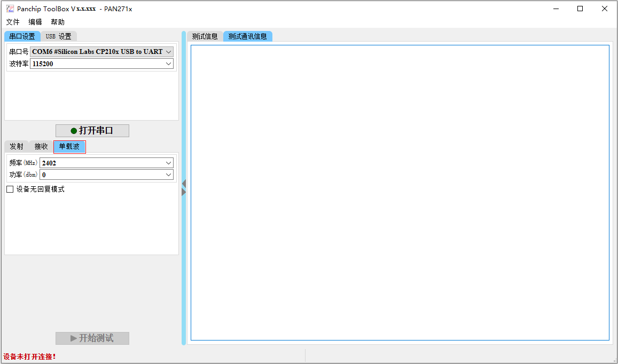Screen dimensions: 618x364
Task: Click the left collapse arrow on splitter
Action: pos(184,184)
